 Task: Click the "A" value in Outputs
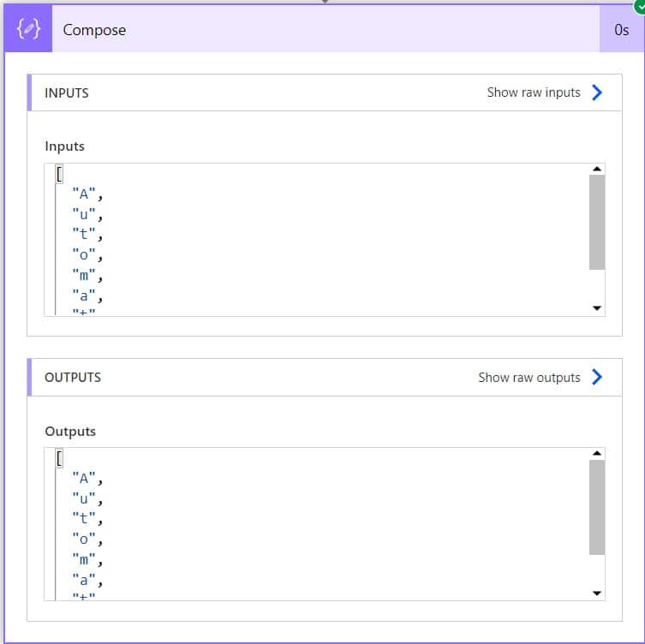point(84,478)
